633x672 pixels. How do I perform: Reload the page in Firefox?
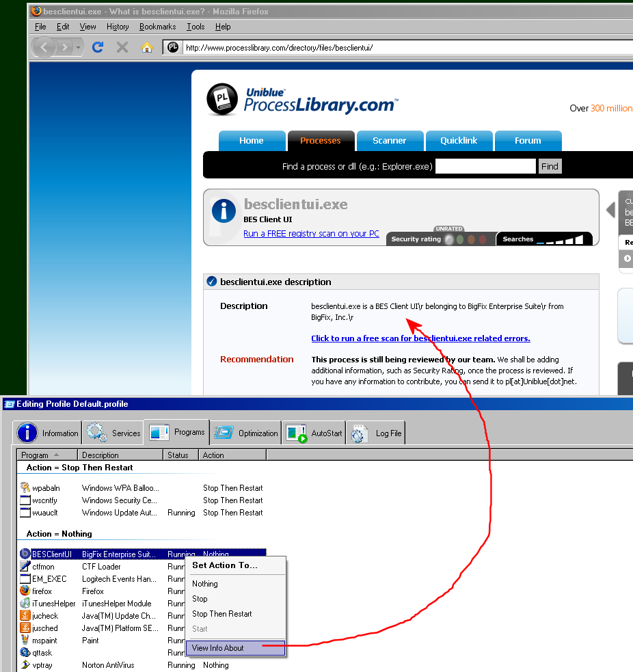tap(98, 47)
